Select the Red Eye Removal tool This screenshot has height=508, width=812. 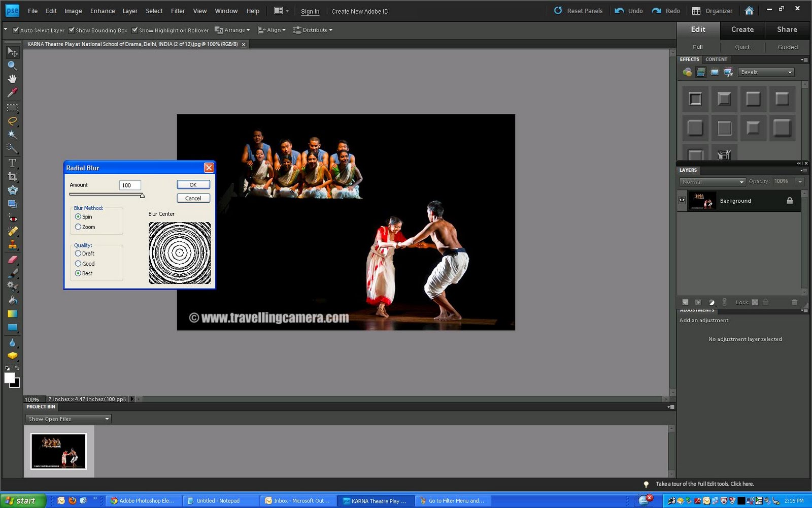12,218
